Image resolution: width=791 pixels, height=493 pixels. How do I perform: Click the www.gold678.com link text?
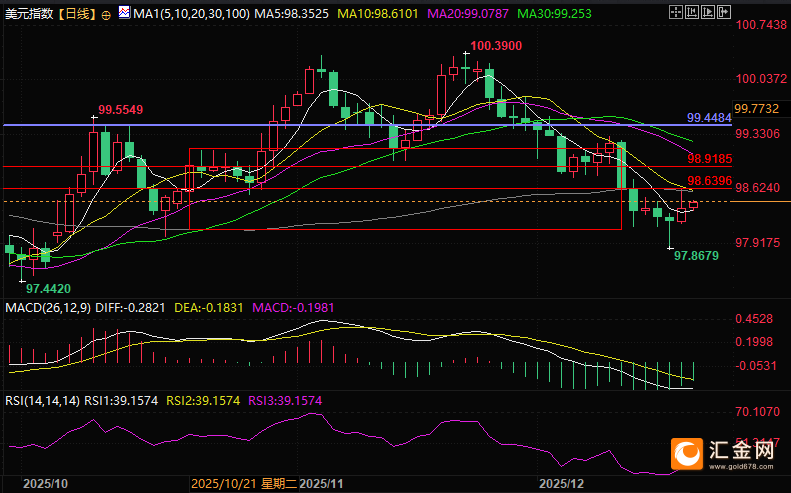coord(741,466)
